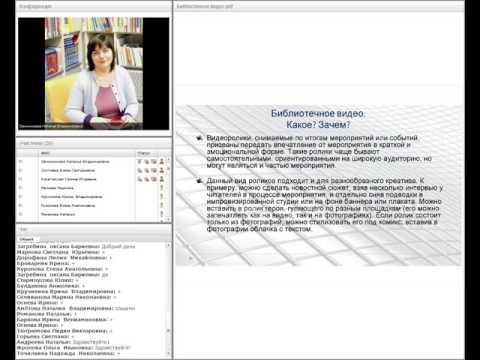The width and height of the screenshot is (480, 360).
Task: Sort participants by the Статус column
Action: click(144, 153)
